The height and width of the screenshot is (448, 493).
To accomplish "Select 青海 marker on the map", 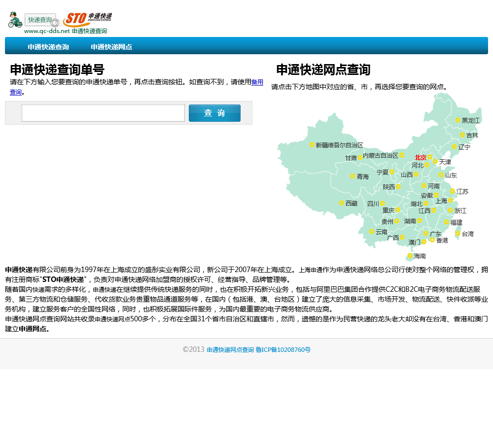I will pos(353,176).
